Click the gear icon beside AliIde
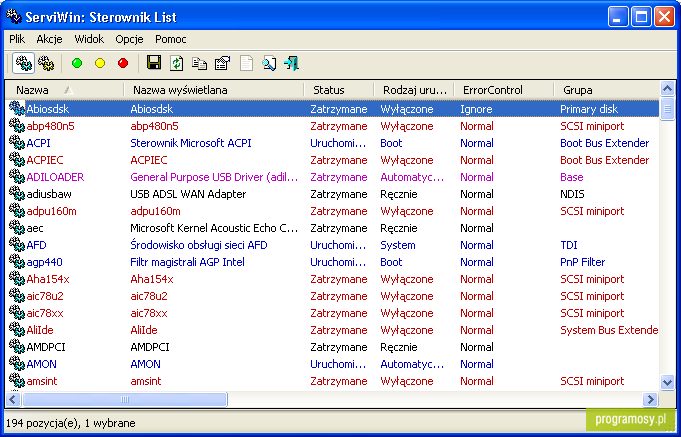The height and width of the screenshot is (437, 681). pos(17,330)
